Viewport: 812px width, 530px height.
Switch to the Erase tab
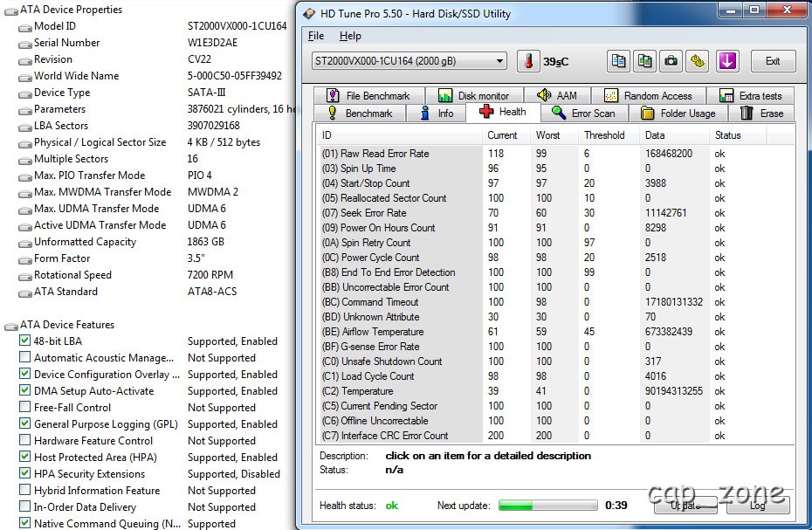pyautogui.click(x=761, y=113)
